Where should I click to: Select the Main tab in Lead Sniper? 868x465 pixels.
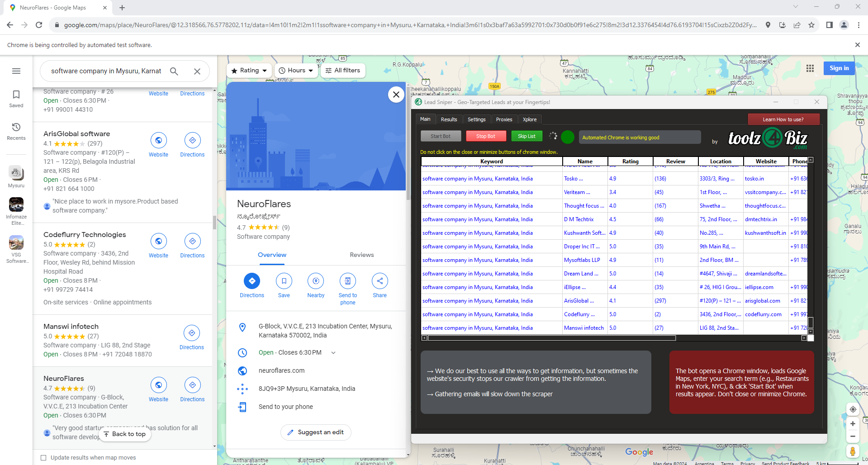tap(425, 119)
